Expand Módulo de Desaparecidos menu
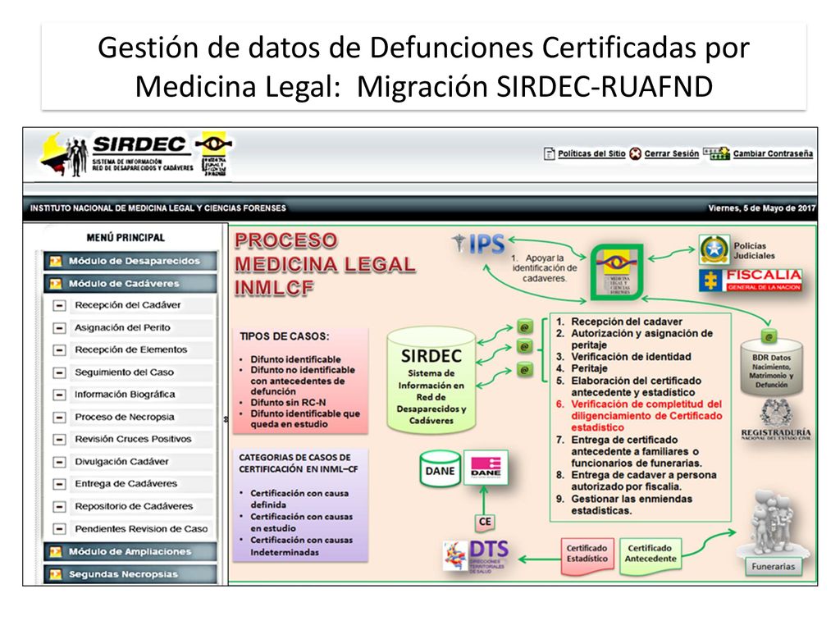 [x=130, y=261]
